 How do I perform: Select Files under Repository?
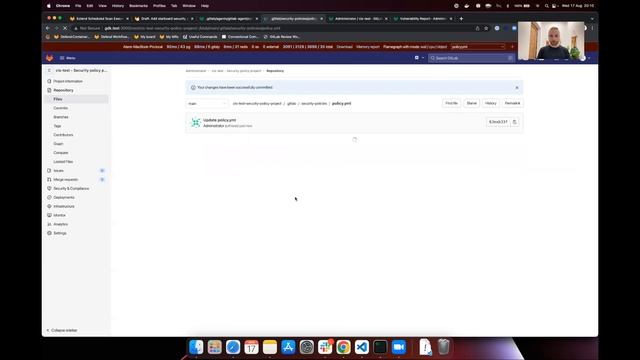58,99
